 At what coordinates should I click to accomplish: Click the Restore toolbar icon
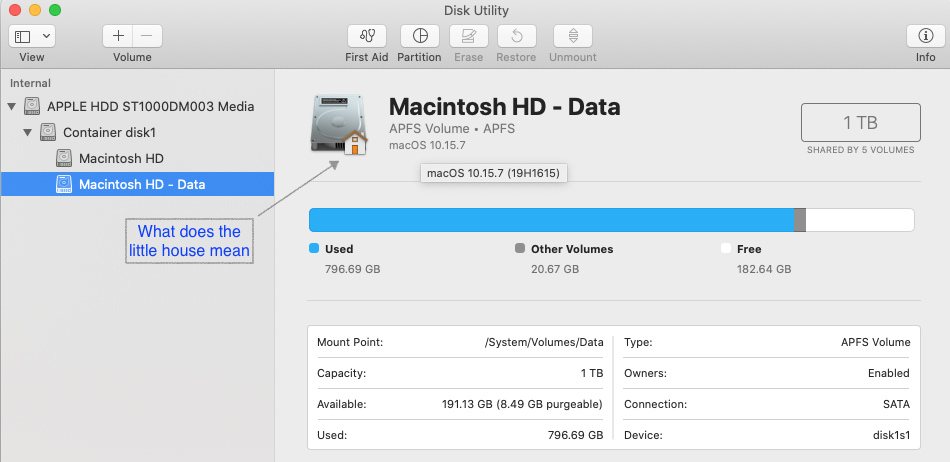coord(516,36)
